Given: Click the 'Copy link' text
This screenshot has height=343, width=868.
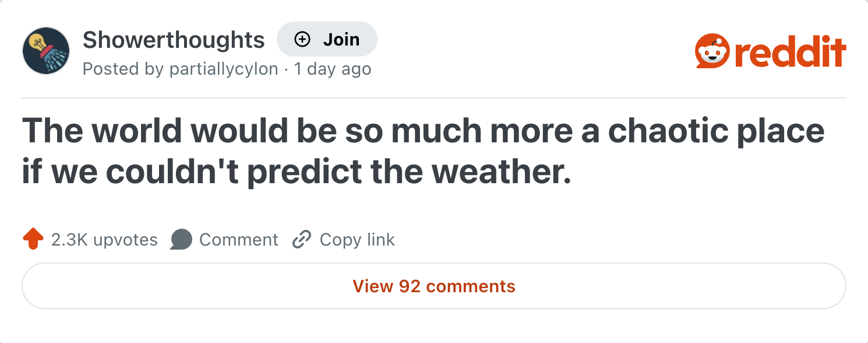Looking at the screenshot, I should (357, 240).
